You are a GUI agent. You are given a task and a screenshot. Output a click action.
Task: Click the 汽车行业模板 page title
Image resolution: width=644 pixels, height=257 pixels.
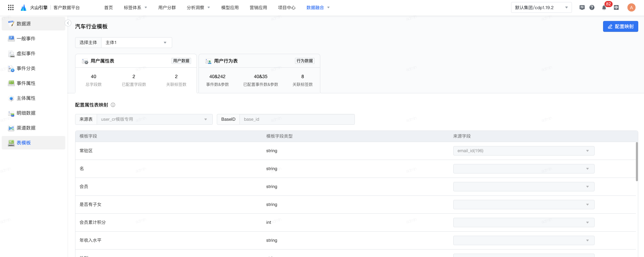pos(91,26)
